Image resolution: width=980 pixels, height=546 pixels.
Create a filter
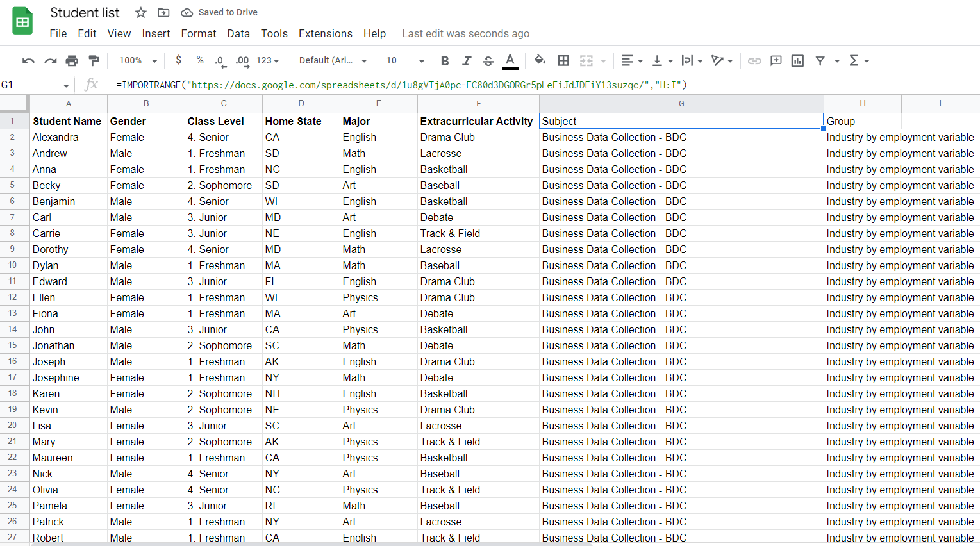820,60
